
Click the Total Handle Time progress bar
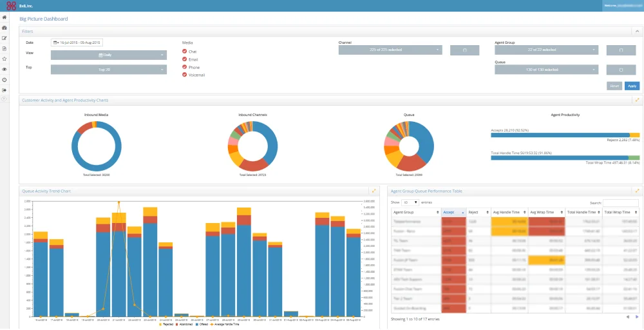(565, 158)
